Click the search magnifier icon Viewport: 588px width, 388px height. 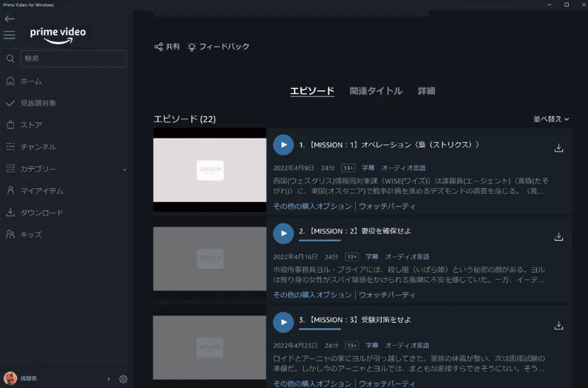(10, 58)
